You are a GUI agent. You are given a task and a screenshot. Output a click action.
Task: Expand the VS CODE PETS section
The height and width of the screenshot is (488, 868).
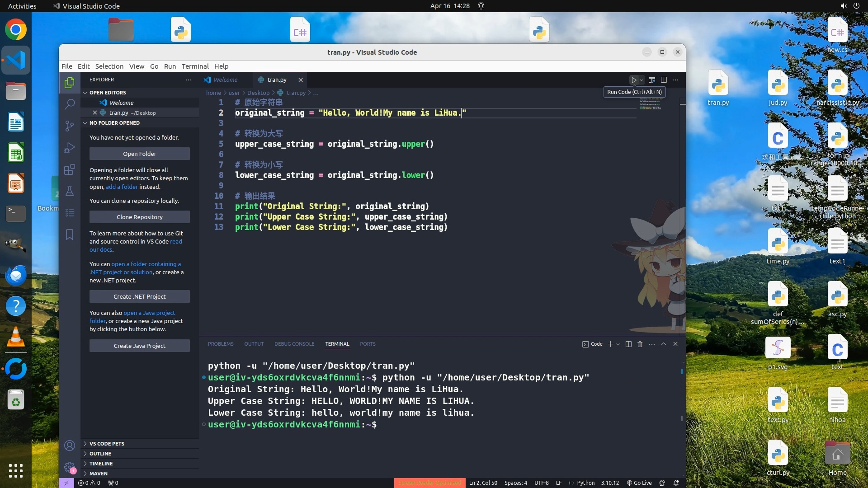tap(107, 444)
